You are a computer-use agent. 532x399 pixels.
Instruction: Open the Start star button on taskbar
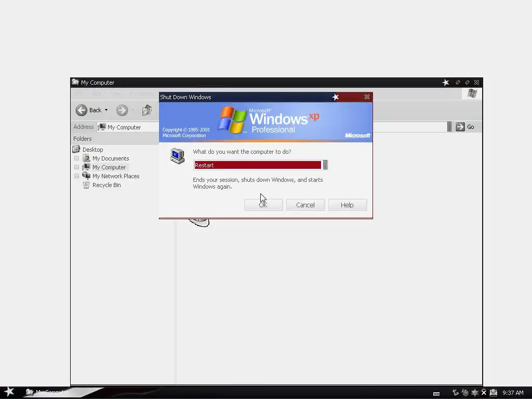click(x=9, y=392)
